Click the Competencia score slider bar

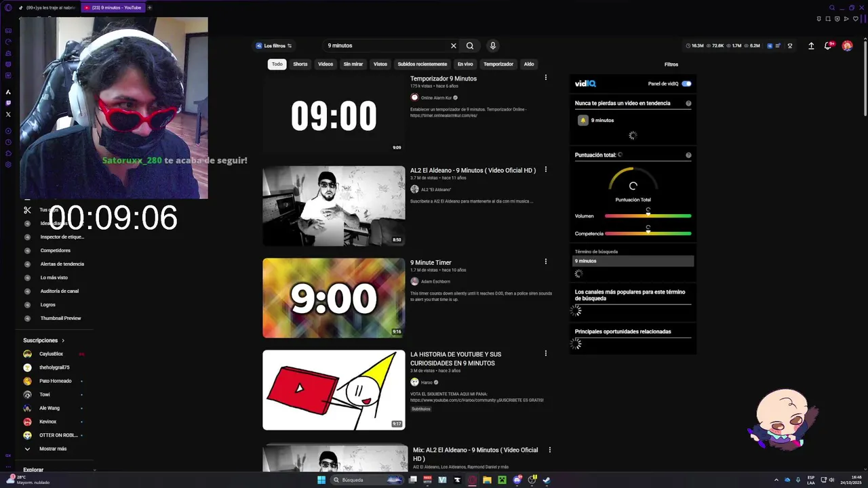pyautogui.click(x=648, y=234)
